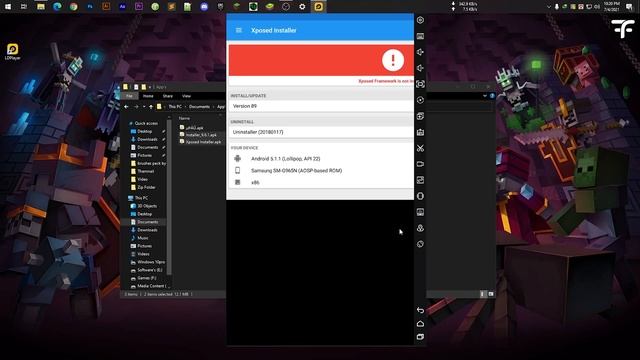Start LDPlayer video recorder icon
The height and width of the screenshot is (360, 640).
[420, 164]
